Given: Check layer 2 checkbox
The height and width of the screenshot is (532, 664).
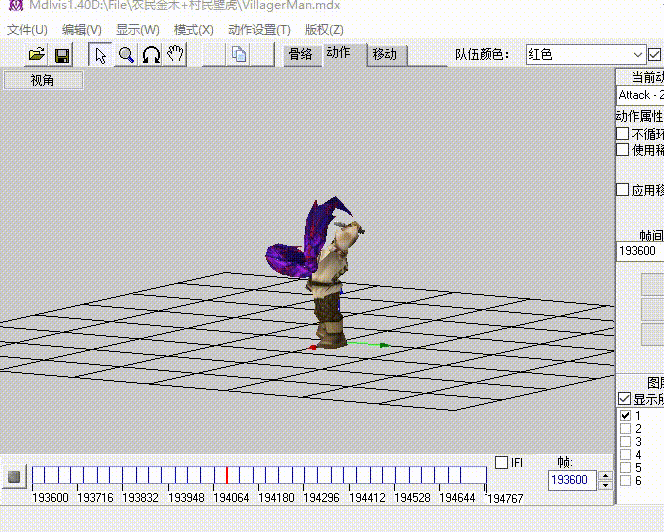Looking at the screenshot, I should 625,428.
